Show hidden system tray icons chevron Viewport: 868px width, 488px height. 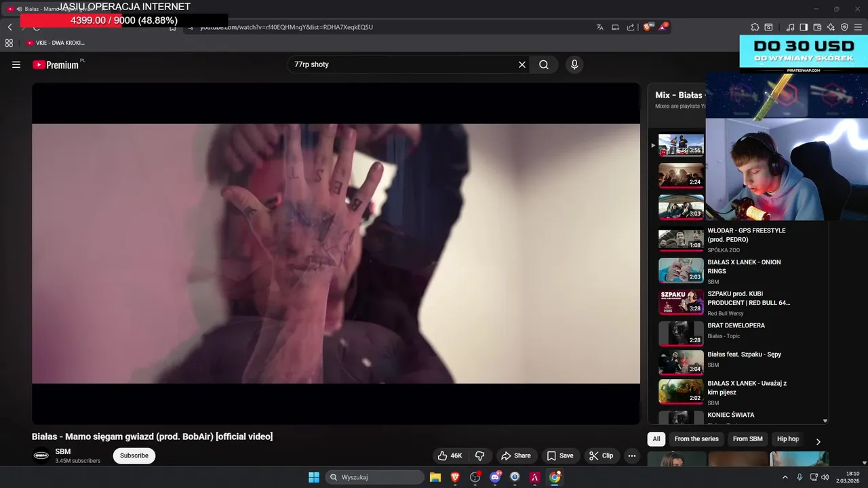[785, 477]
